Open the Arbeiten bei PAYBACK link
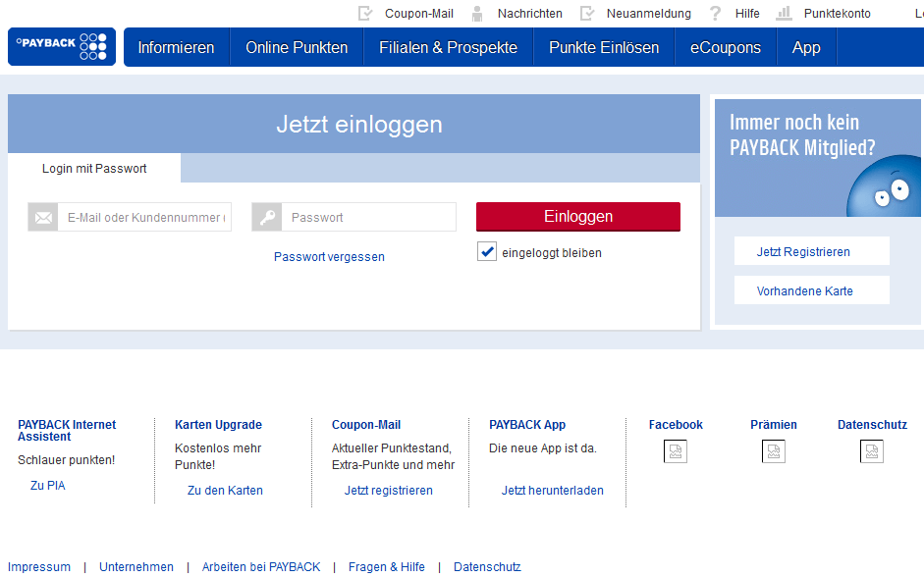Viewport: 924px width, 578px height. (261, 567)
